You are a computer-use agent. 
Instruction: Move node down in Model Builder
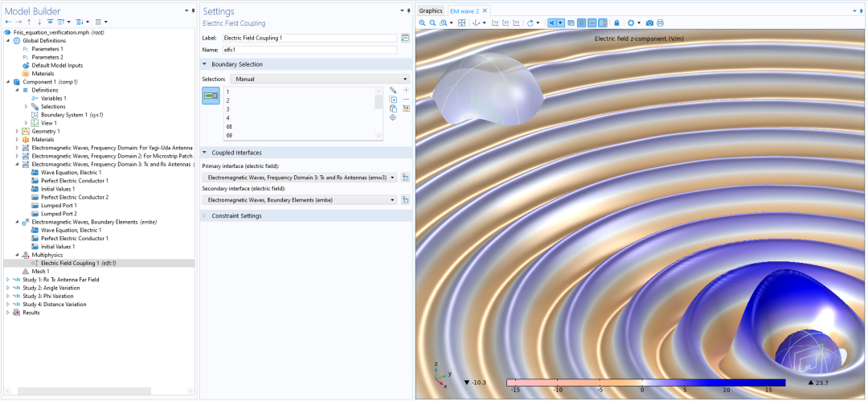(x=39, y=22)
